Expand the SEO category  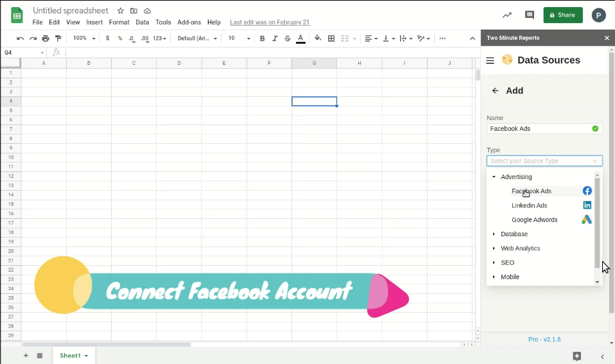pos(494,263)
